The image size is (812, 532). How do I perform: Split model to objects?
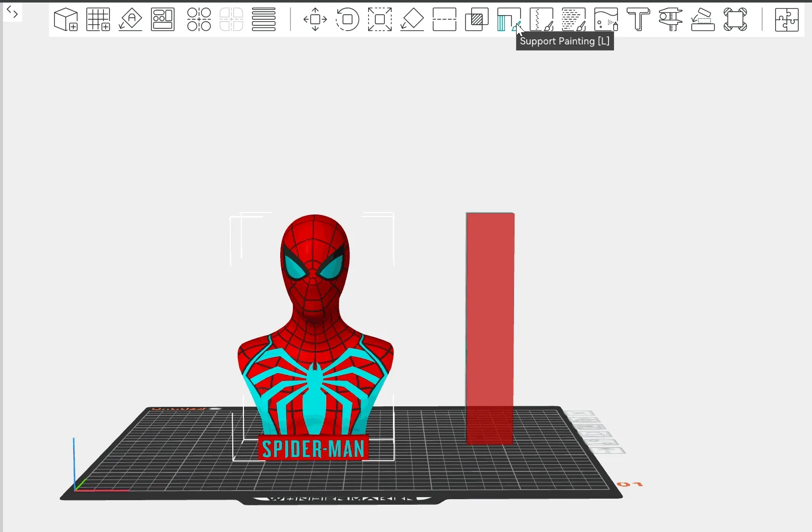click(x=199, y=20)
